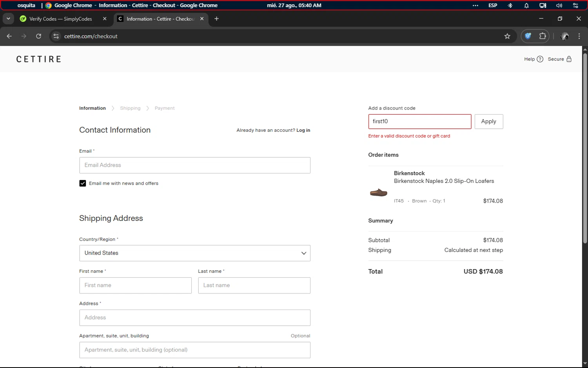The image size is (588, 368).
Task: Close the Verify Codes SimplyCodes tab
Action: (105, 19)
